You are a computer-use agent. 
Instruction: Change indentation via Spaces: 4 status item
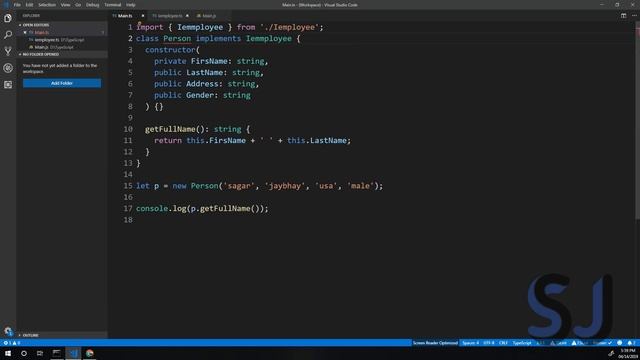pyautogui.click(x=470, y=343)
